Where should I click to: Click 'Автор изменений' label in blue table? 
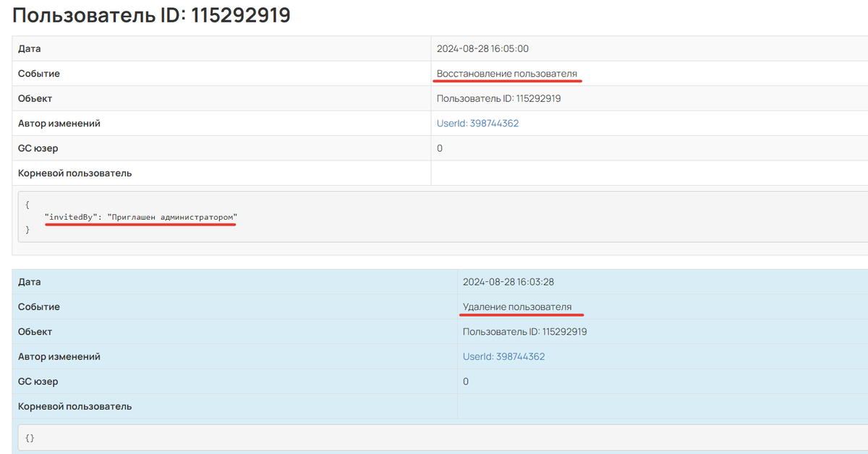(x=59, y=356)
